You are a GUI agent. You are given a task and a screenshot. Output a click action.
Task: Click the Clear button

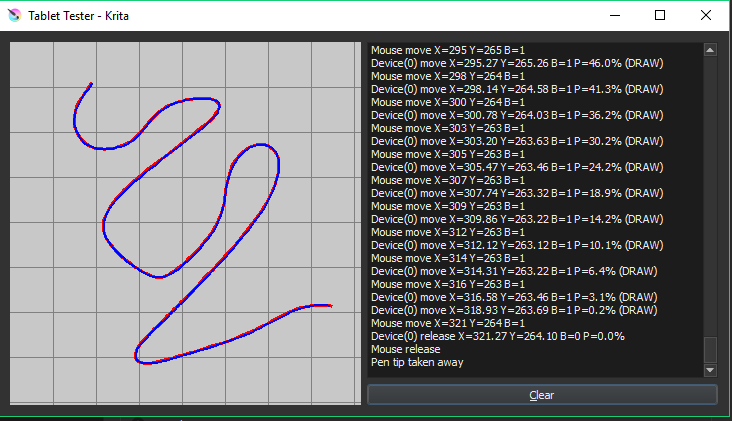coord(542,395)
